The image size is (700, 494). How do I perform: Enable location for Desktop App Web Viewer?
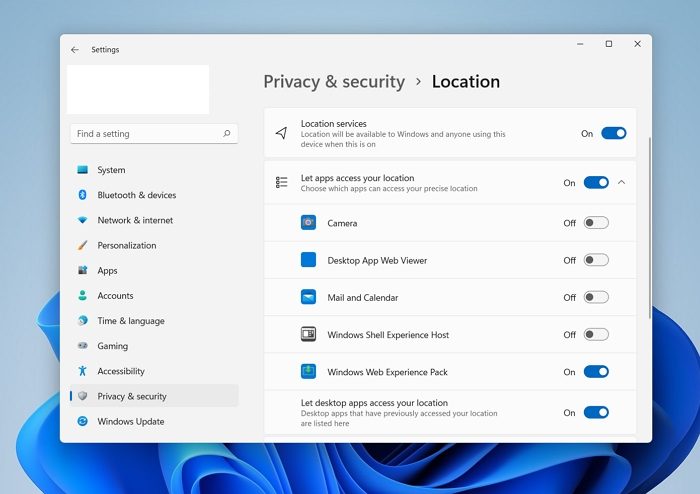596,260
